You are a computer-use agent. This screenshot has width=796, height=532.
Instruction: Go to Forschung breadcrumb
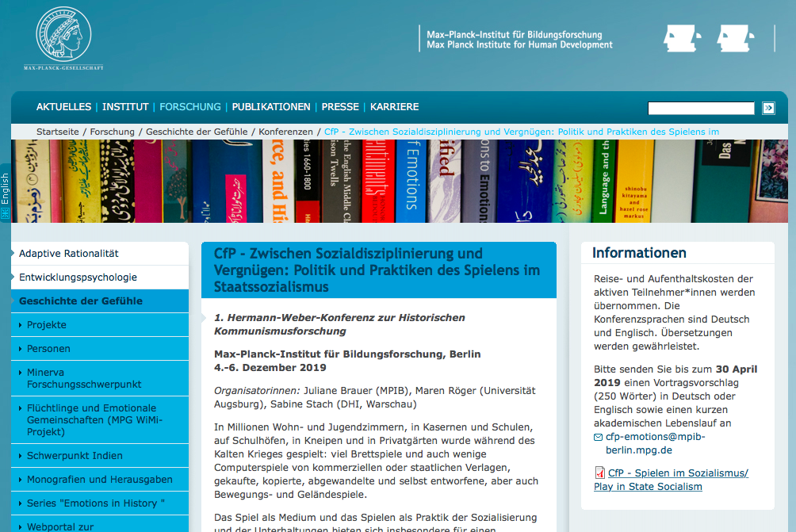coord(113,132)
